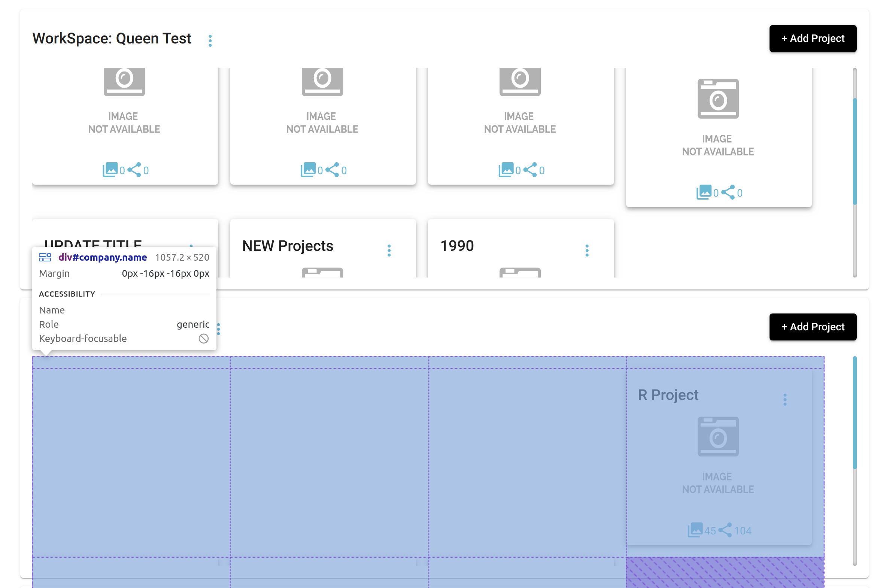Click share icon on fourth card
The width and height of the screenshot is (874, 588).
pos(728,193)
